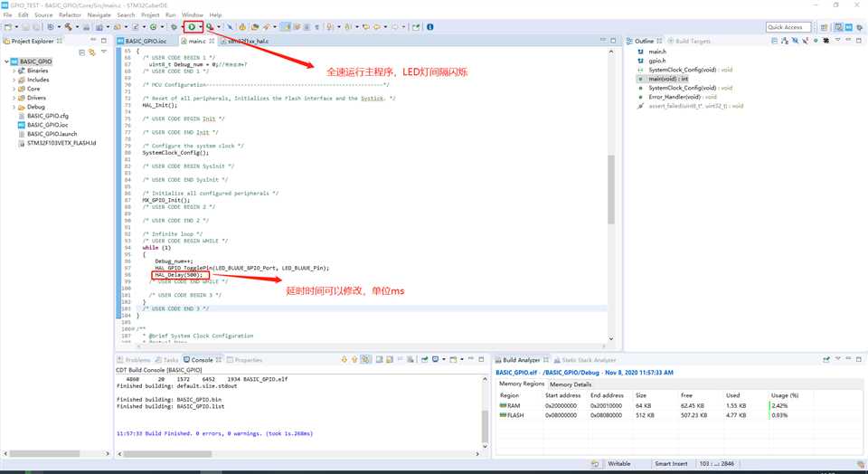Expand the Drivers folder

click(14, 98)
